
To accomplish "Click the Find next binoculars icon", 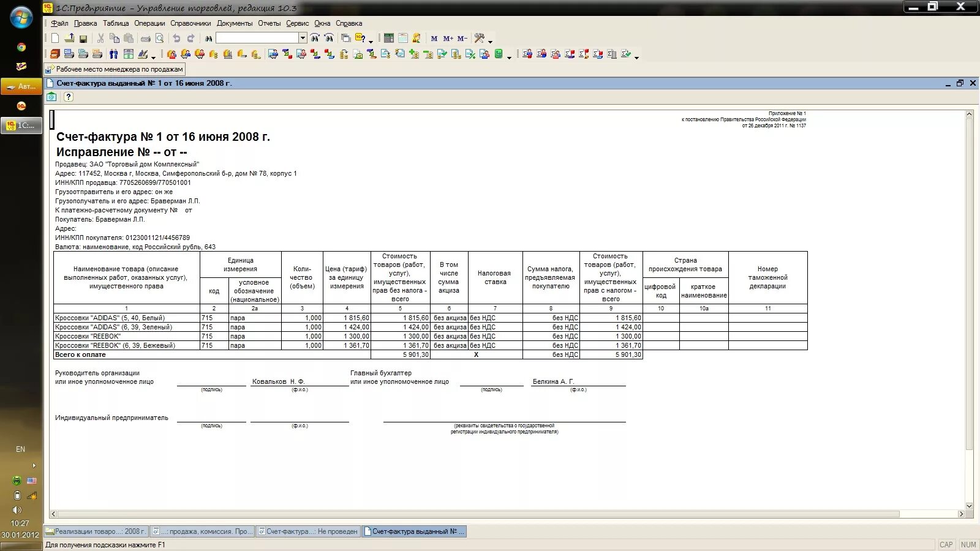I will (315, 39).
